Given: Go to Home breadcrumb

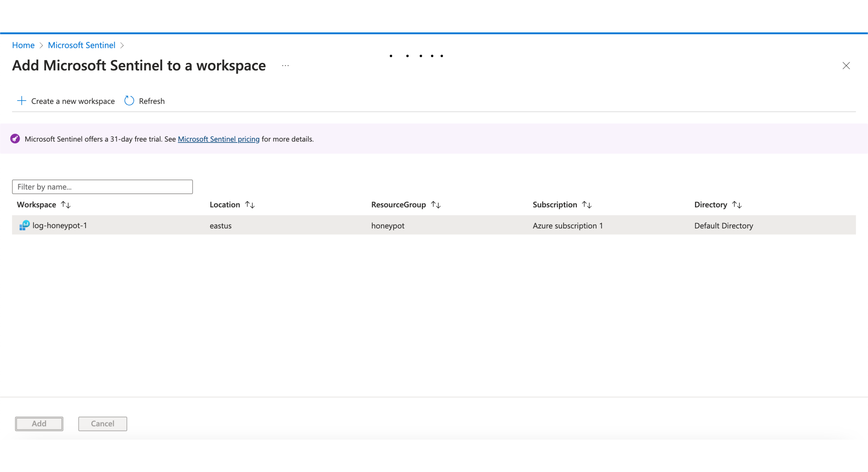Looking at the screenshot, I should [23, 45].
